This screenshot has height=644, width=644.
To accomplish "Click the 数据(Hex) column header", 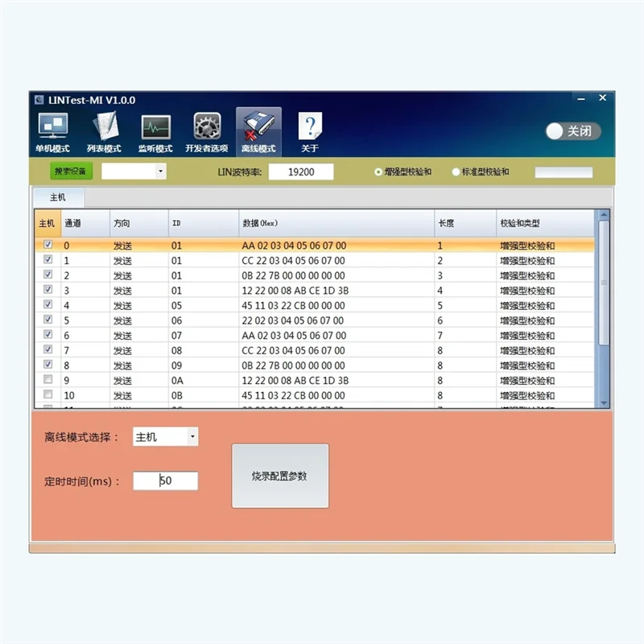I will (336, 223).
